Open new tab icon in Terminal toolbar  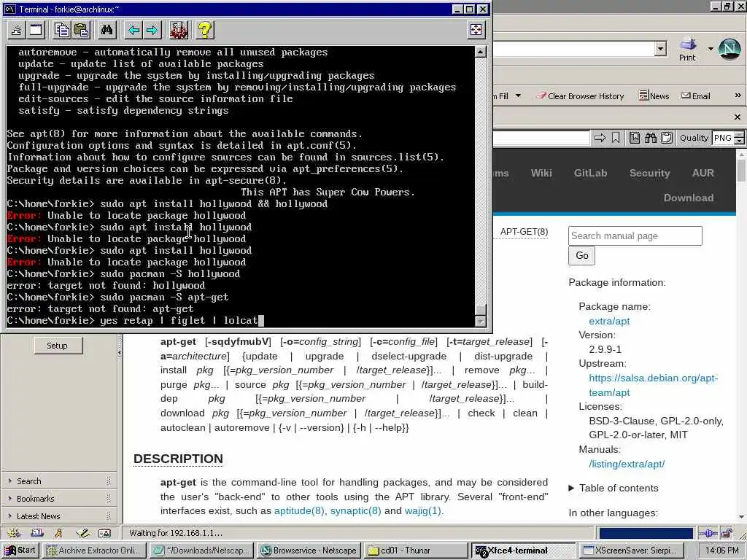[17, 31]
